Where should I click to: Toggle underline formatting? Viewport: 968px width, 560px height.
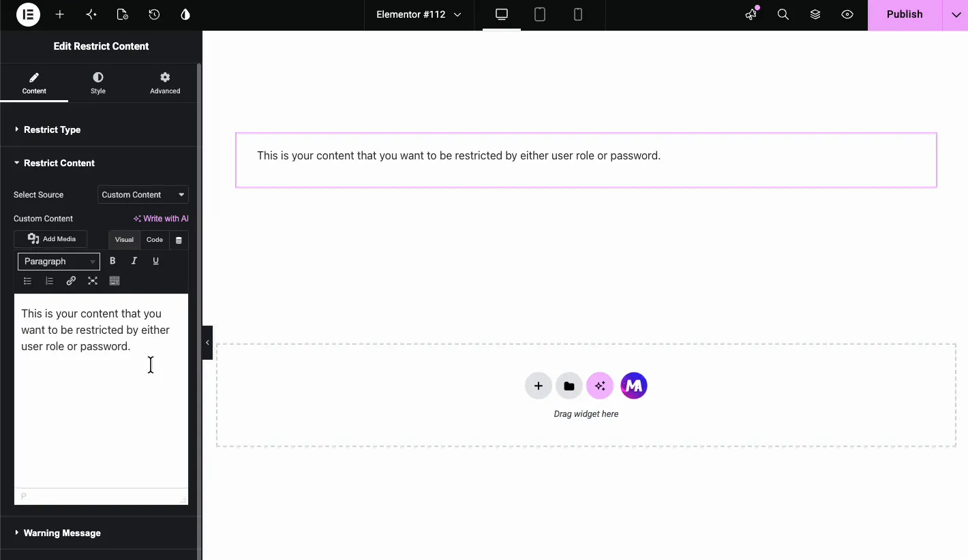click(155, 261)
